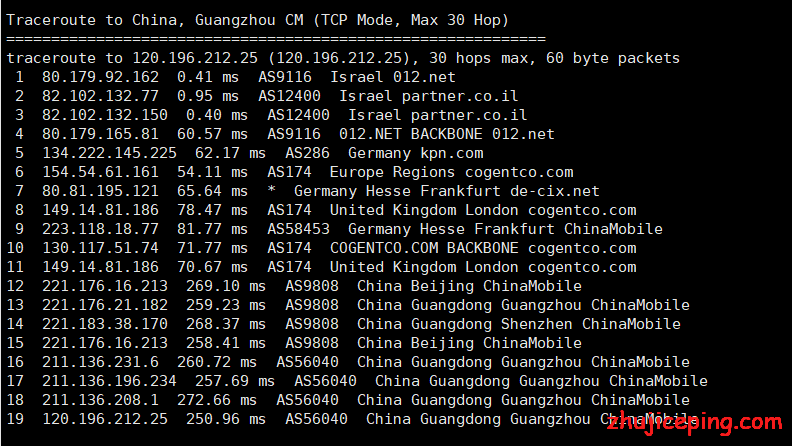Click the 259.23 ms latency value
This screenshot has width=792, height=446.
click(x=226, y=305)
